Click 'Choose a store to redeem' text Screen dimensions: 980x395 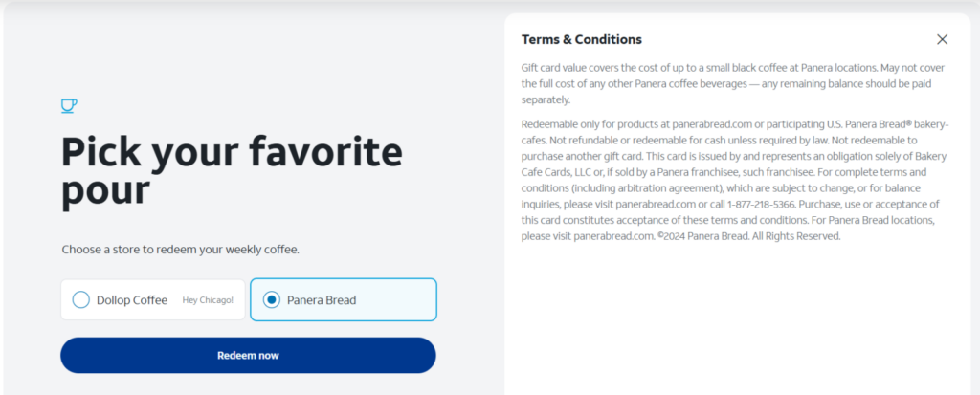(180, 250)
